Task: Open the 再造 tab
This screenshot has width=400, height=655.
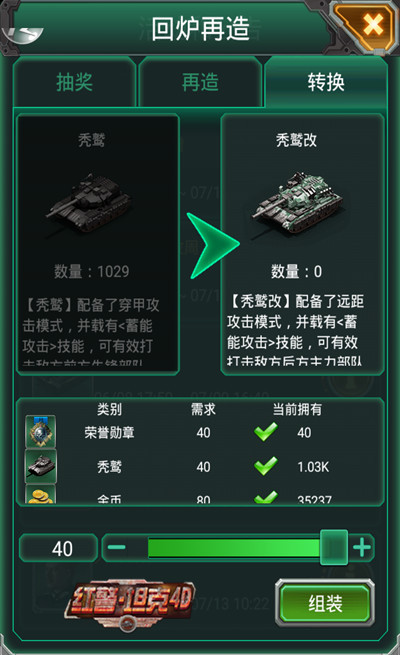Action: 200,82
